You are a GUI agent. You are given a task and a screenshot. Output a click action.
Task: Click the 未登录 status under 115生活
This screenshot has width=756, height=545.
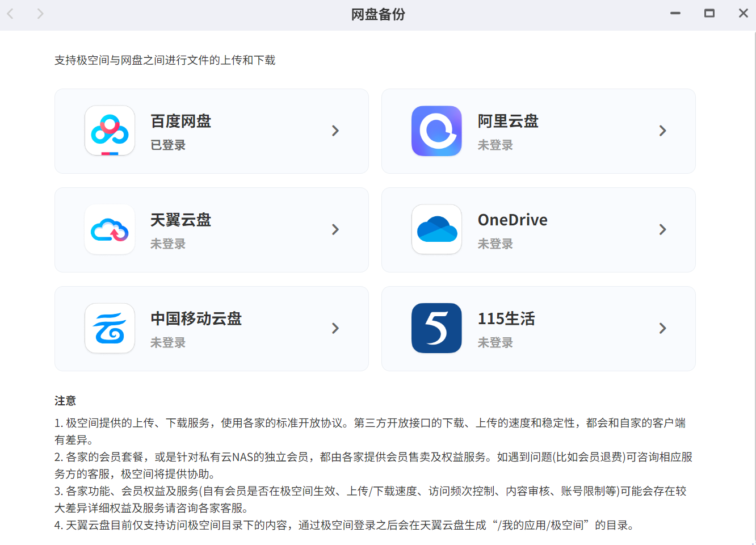(495, 343)
